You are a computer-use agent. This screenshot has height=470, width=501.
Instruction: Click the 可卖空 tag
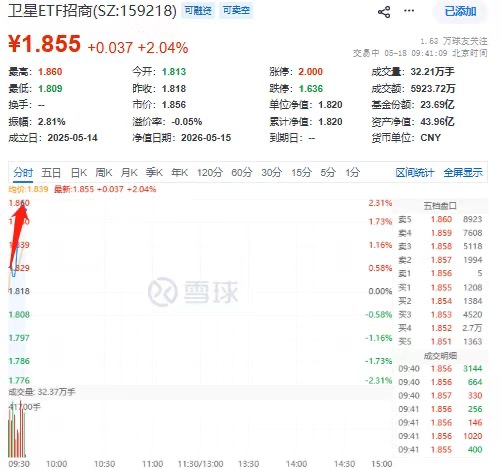(236, 11)
